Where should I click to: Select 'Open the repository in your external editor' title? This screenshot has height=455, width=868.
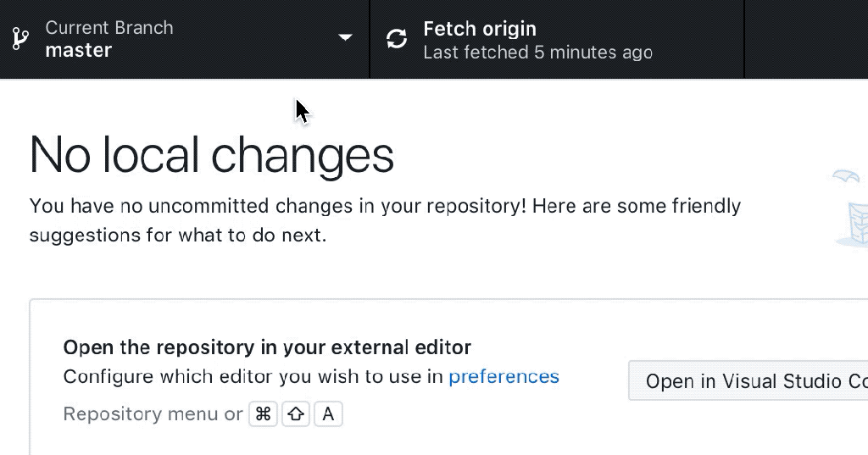(x=267, y=347)
